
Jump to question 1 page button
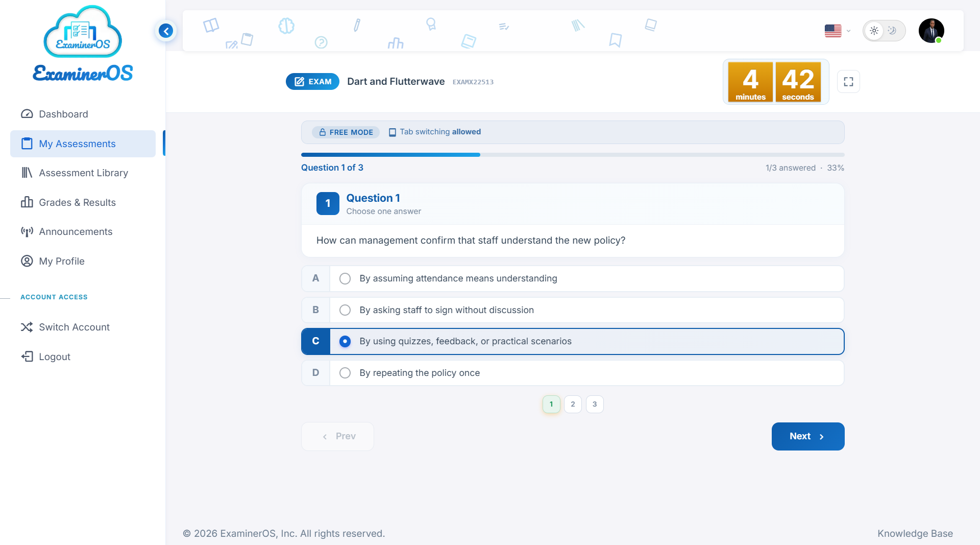coord(551,404)
